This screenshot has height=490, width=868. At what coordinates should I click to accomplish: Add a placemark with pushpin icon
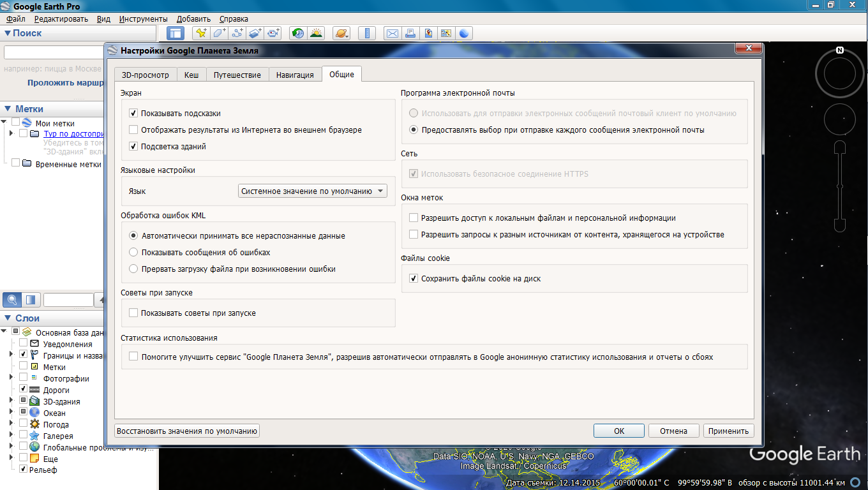coord(201,33)
